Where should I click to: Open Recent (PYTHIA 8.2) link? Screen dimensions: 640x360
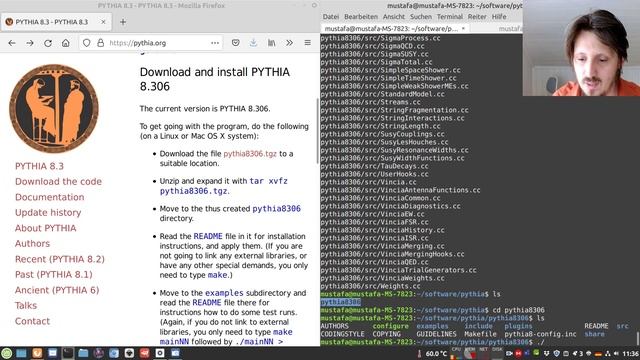pos(60,259)
